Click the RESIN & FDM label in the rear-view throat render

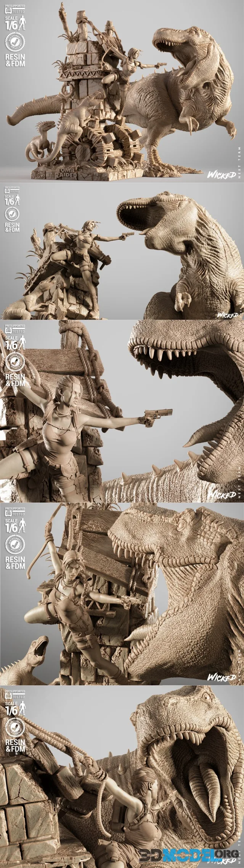(x=15, y=745)
